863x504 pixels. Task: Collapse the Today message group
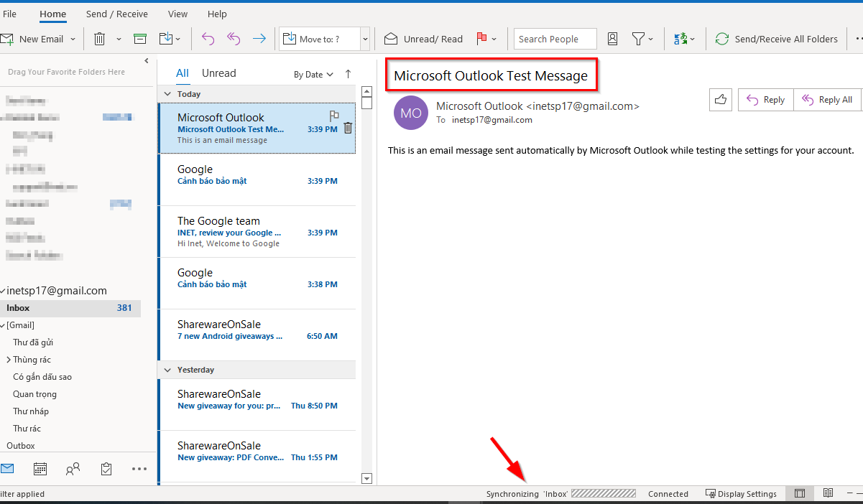[167, 94]
